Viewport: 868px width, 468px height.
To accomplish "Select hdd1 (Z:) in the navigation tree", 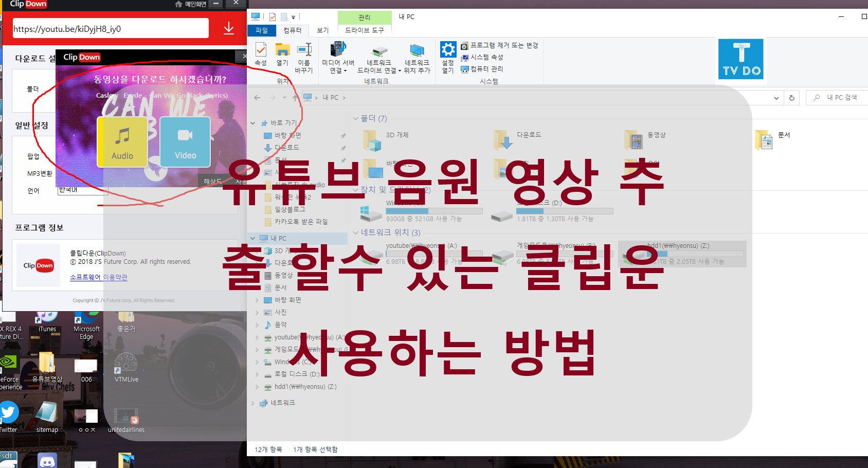I will click(305, 387).
